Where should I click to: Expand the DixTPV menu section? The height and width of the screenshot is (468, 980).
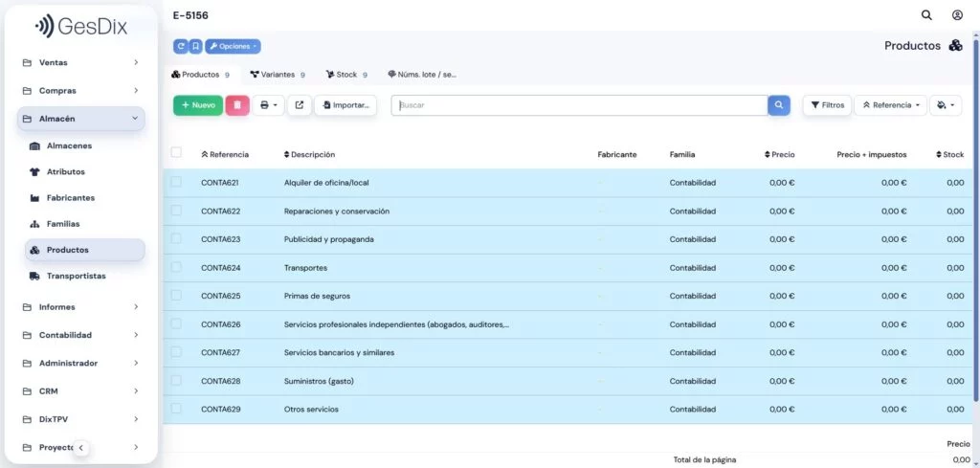coord(81,419)
